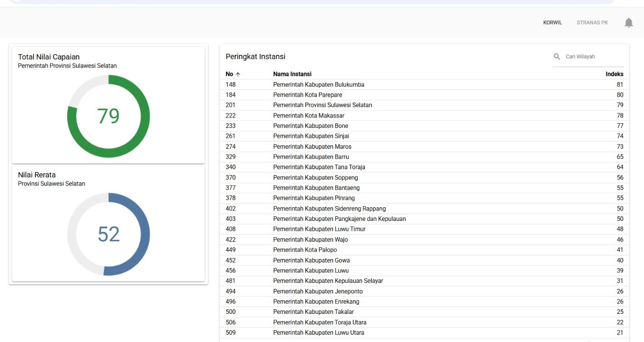
Task: Switch to the KORWIL tab
Action: [x=552, y=23]
